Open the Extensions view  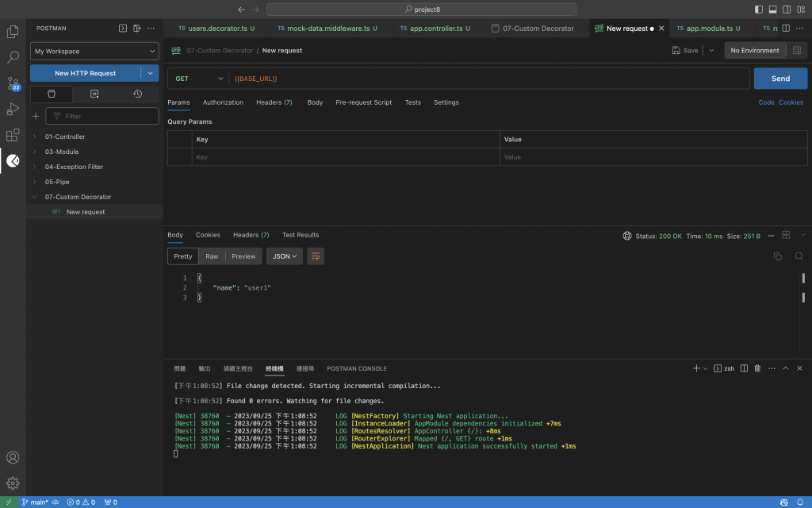(x=13, y=135)
